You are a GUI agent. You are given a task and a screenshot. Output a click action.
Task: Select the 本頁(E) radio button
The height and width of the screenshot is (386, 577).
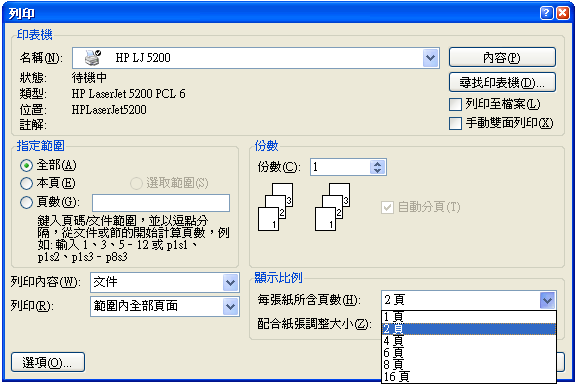click(x=26, y=183)
